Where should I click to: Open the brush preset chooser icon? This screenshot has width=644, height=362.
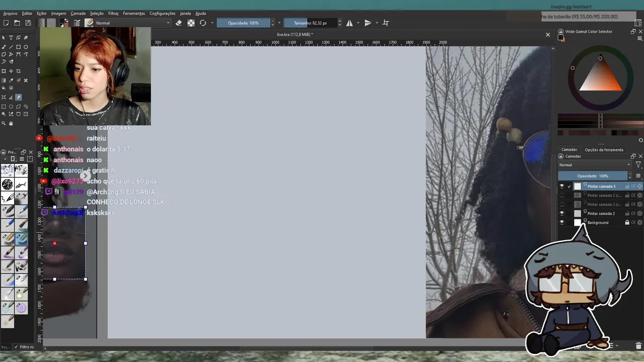tap(89, 23)
